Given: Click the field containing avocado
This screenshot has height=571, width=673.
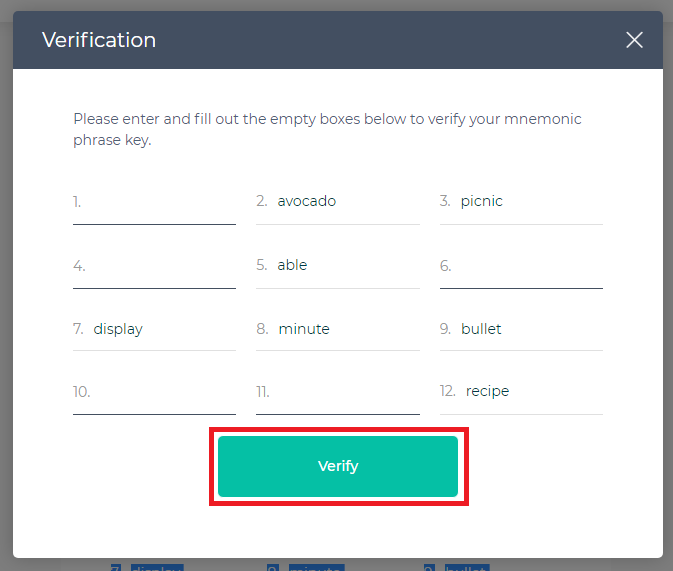Looking at the screenshot, I should (340, 201).
